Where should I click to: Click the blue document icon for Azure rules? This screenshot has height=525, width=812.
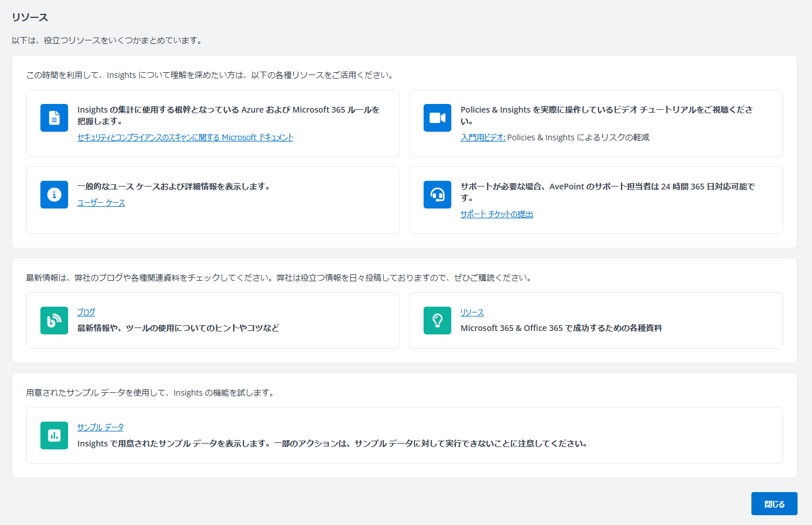(x=54, y=118)
